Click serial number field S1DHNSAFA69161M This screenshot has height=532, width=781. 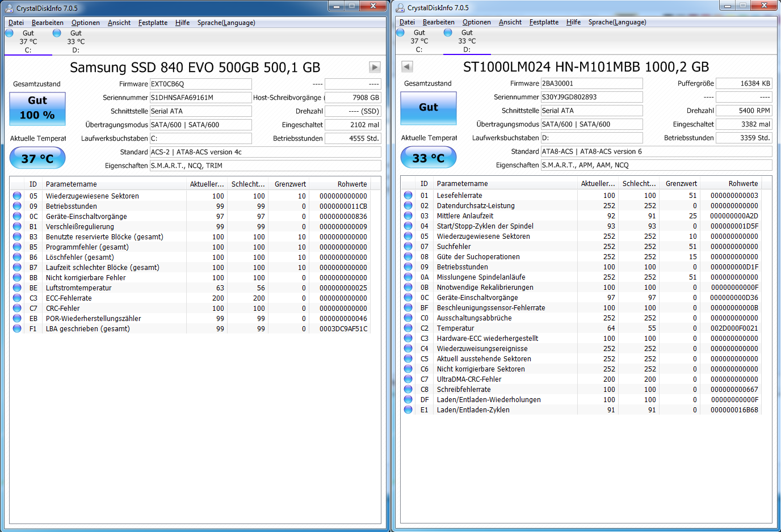pyautogui.click(x=200, y=98)
